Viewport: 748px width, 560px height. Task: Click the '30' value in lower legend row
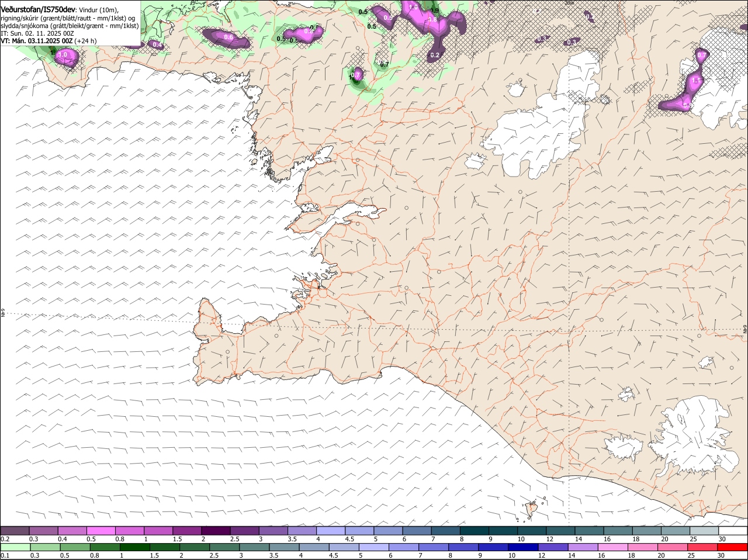(721, 555)
